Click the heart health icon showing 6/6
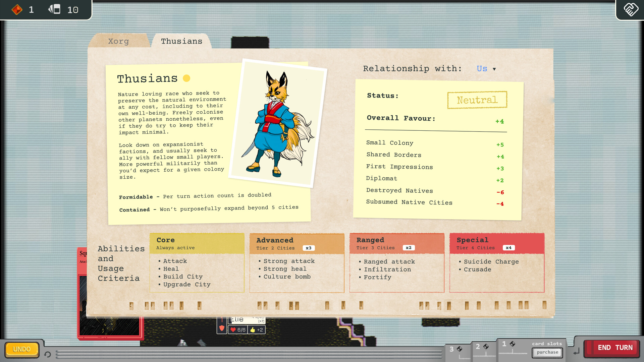The width and height of the screenshot is (644, 362). tap(233, 329)
